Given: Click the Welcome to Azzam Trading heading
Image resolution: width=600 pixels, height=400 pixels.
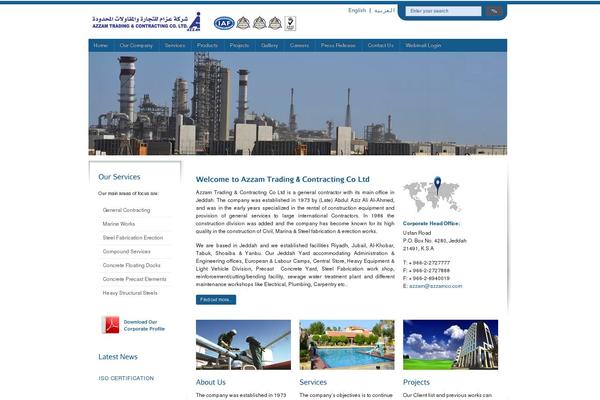Looking at the screenshot, I should coord(283,179).
